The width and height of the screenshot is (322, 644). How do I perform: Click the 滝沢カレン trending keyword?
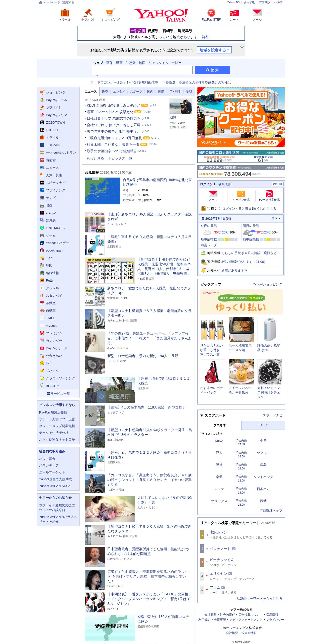click(x=218, y=532)
